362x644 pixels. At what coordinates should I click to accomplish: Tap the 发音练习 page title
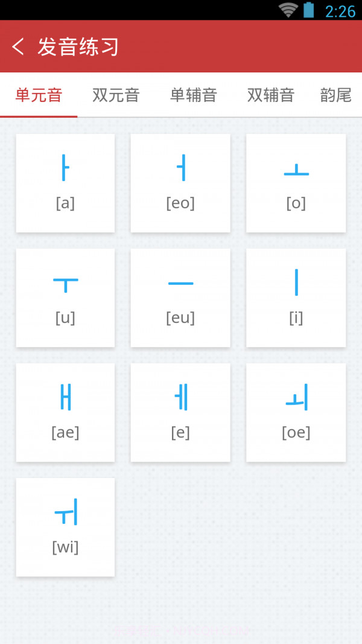[x=78, y=46]
